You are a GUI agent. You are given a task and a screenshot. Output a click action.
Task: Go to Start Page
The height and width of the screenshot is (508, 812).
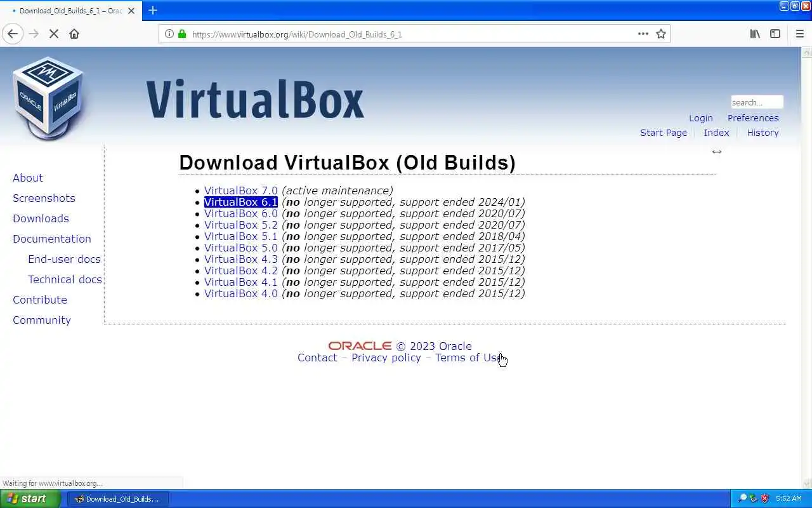664,133
